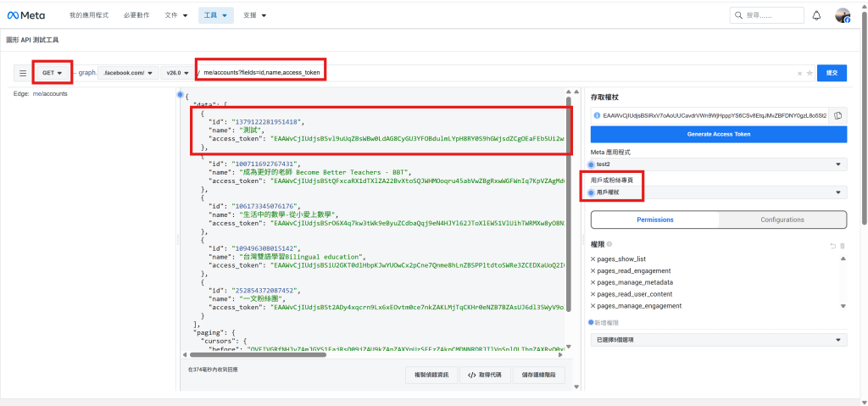Favorite the query with the star icon
The image size is (868, 406).
coord(810,73)
